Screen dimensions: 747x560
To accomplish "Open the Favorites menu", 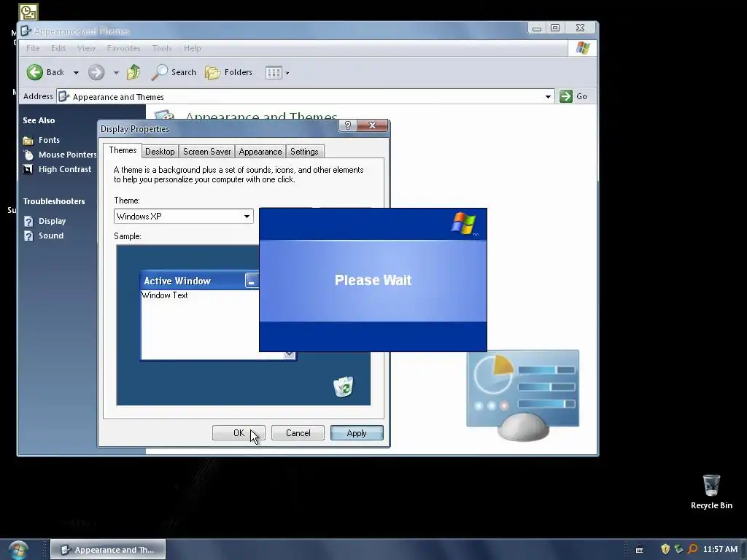I will click(123, 48).
